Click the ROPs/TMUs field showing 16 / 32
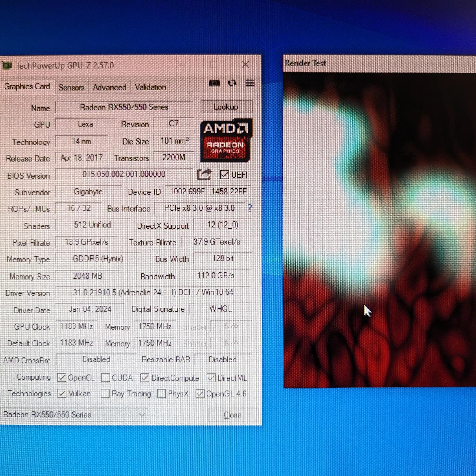 click(79, 208)
